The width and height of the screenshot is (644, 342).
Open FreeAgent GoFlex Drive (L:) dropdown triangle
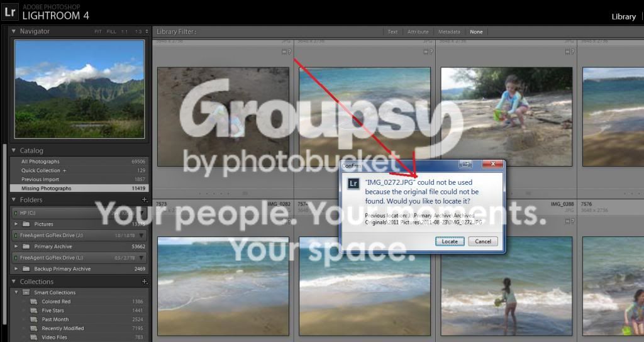142,258
